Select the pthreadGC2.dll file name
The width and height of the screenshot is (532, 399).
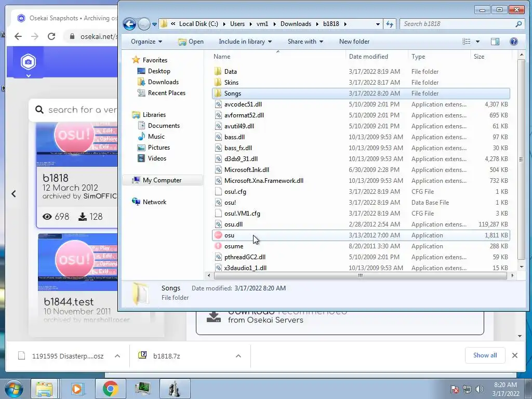click(245, 257)
